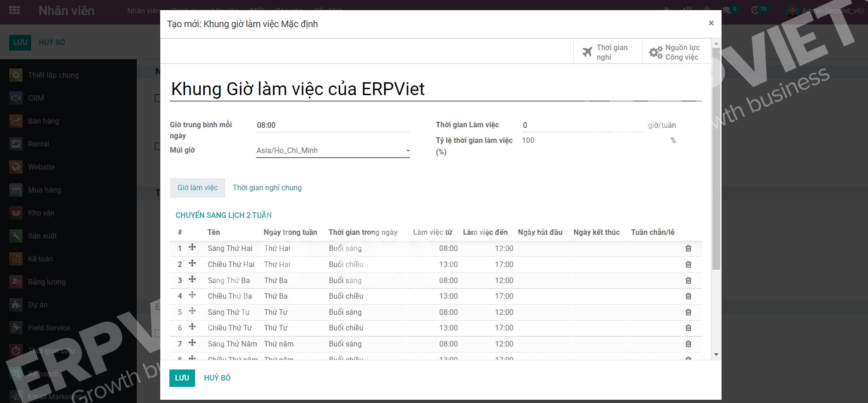
Task: Sort by the Tên column header
Action: (214, 232)
